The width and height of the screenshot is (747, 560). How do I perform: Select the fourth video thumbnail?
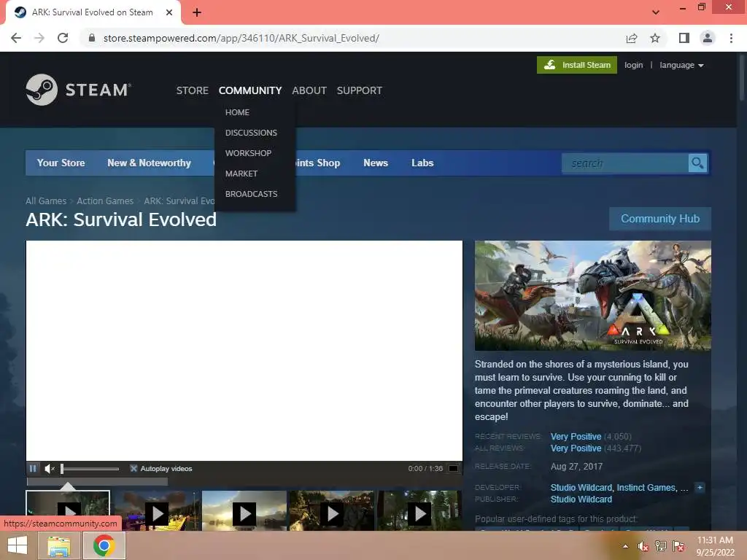332,511
